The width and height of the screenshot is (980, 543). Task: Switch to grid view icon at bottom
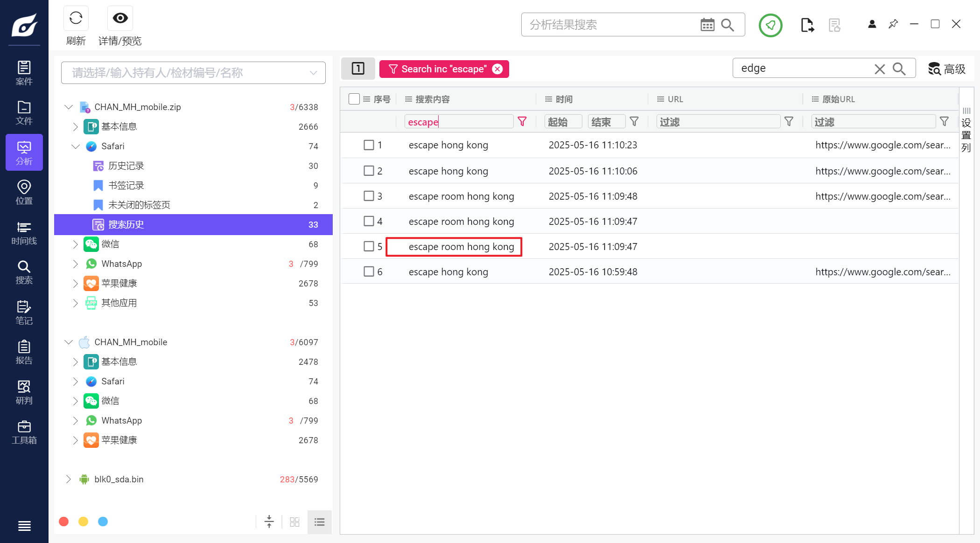(x=294, y=522)
